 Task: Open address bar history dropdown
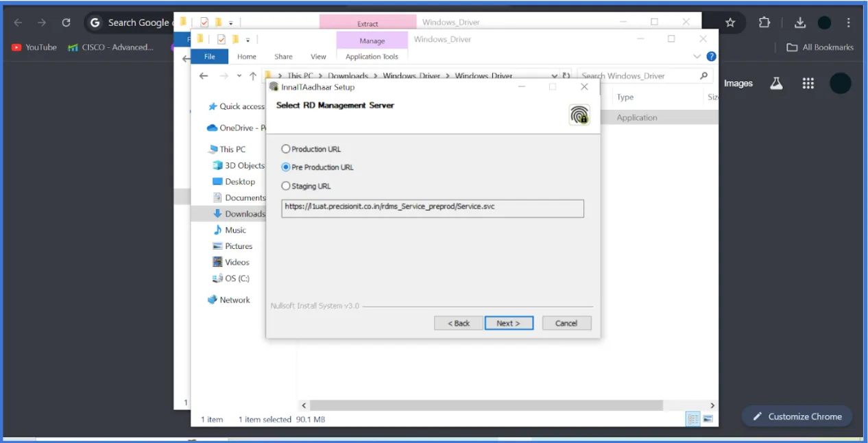click(554, 75)
